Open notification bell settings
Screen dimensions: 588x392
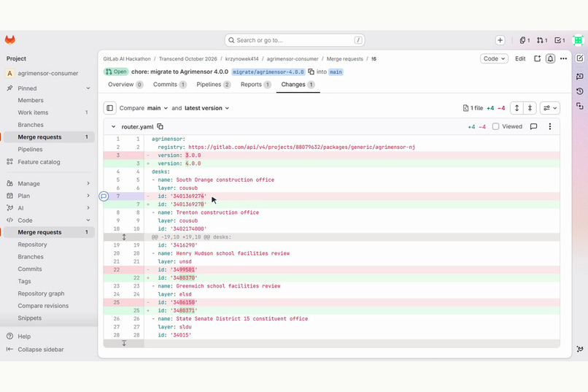[550, 58]
